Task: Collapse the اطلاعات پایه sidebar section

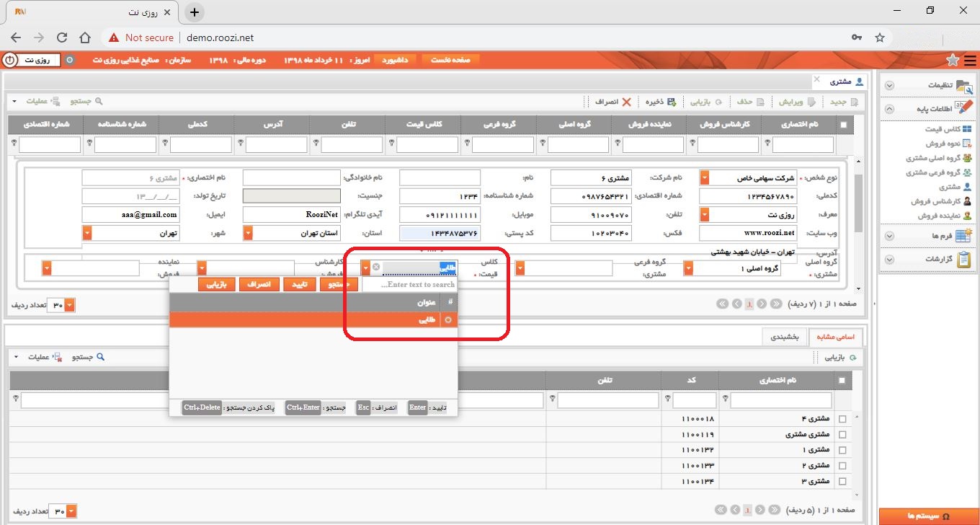Action: [x=889, y=109]
